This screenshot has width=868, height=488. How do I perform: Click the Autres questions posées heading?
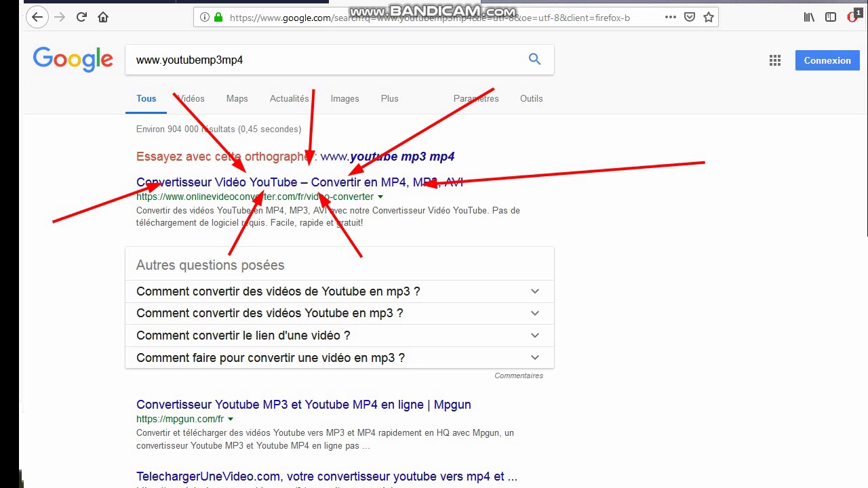(x=210, y=265)
